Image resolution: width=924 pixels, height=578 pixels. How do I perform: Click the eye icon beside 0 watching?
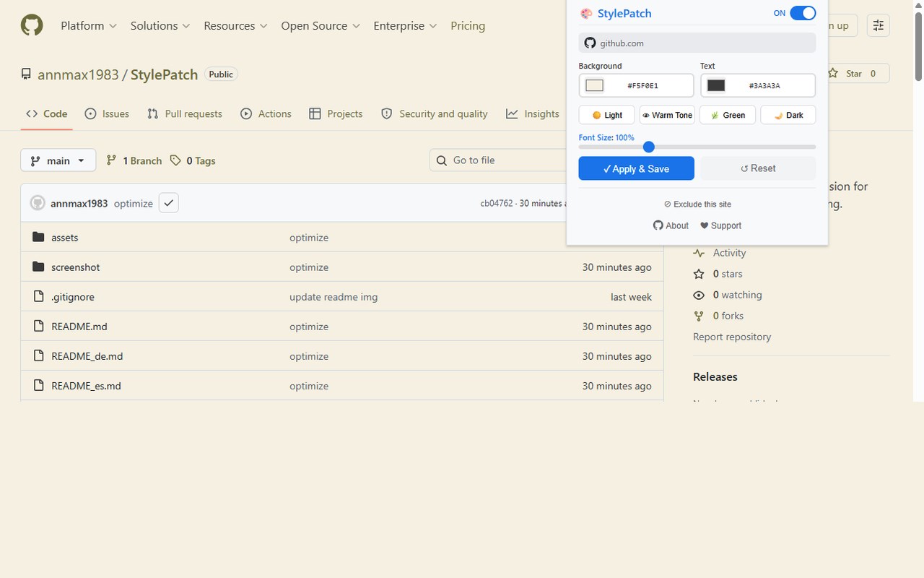(x=699, y=295)
